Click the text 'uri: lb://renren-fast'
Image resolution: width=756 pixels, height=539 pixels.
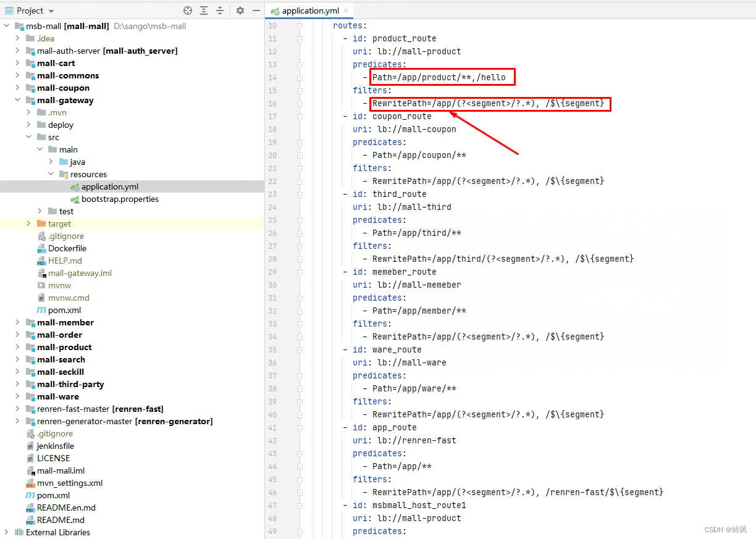click(x=405, y=440)
